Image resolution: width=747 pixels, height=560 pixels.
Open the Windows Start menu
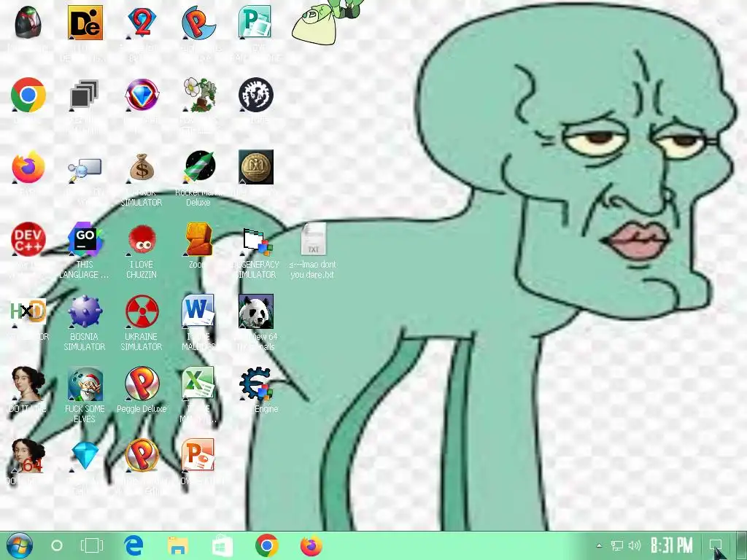[20, 545]
